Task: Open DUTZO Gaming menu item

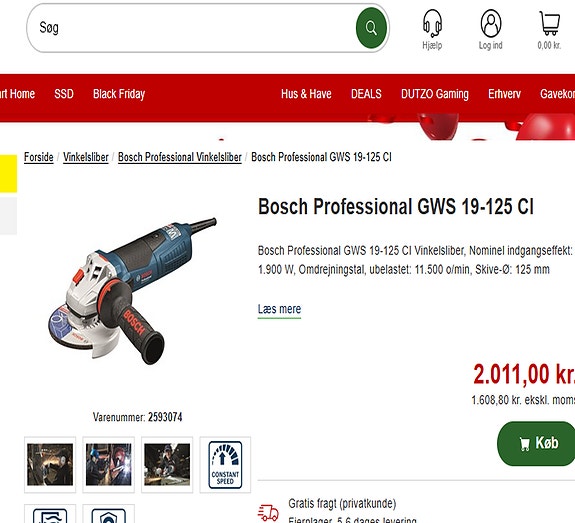Action: 435,94
